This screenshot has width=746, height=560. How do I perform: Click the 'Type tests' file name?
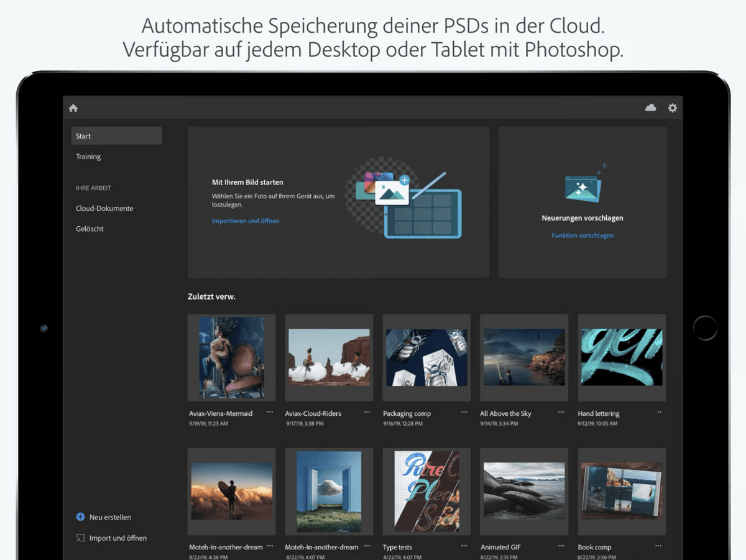tap(397, 548)
